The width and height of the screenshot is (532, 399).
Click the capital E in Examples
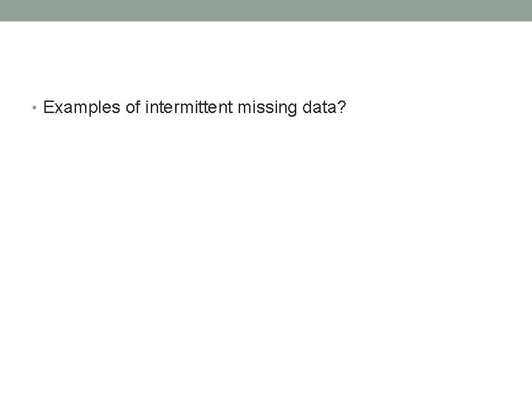coord(49,109)
